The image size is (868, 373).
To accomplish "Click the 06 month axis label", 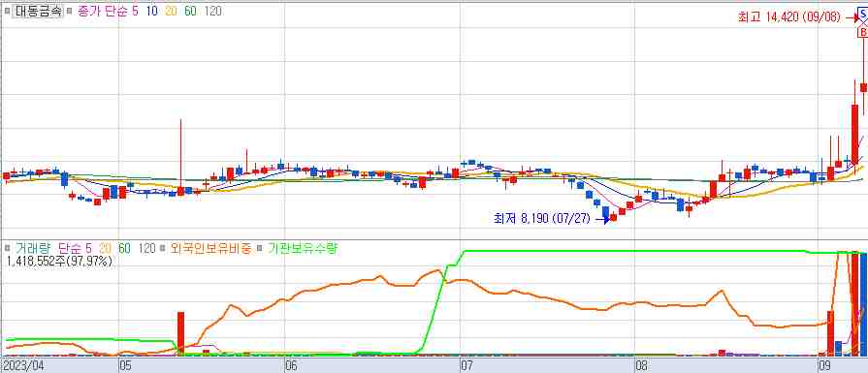I will (291, 366).
